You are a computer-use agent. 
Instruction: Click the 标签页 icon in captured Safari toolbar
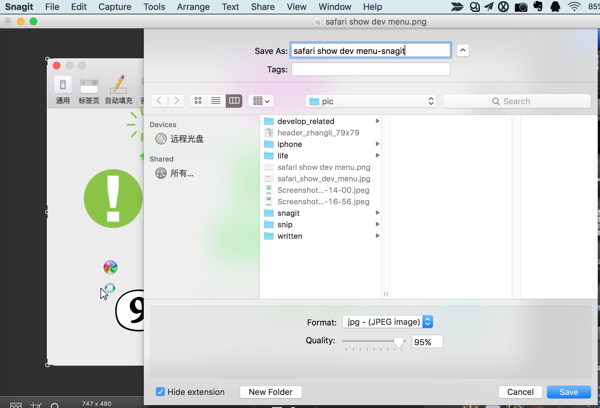pos(89,85)
